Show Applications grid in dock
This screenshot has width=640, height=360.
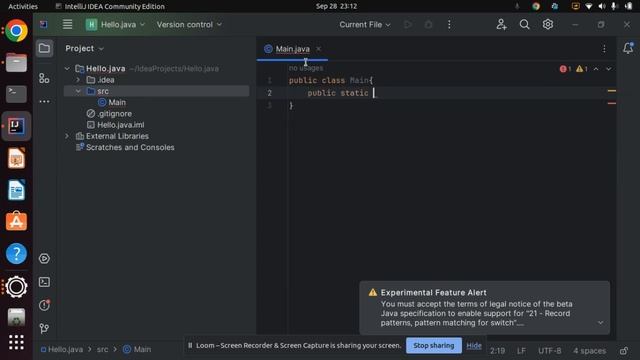(x=16, y=342)
